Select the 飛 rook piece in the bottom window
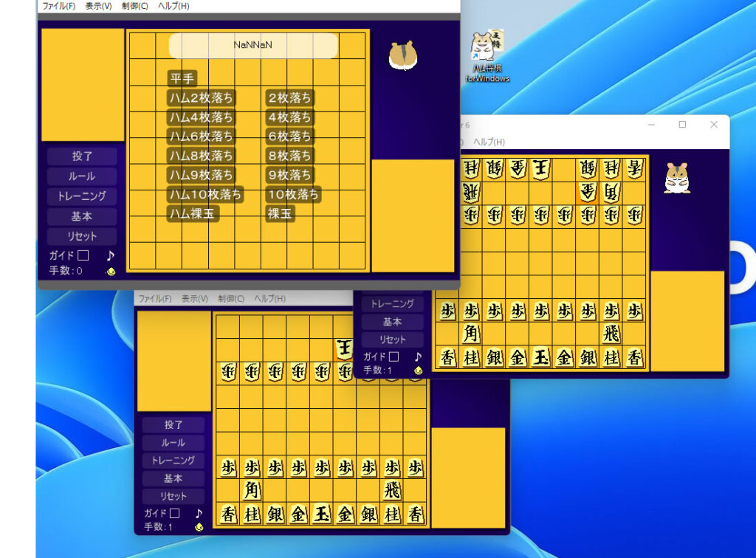Image resolution: width=756 pixels, height=558 pixels. tap(392, 490)
